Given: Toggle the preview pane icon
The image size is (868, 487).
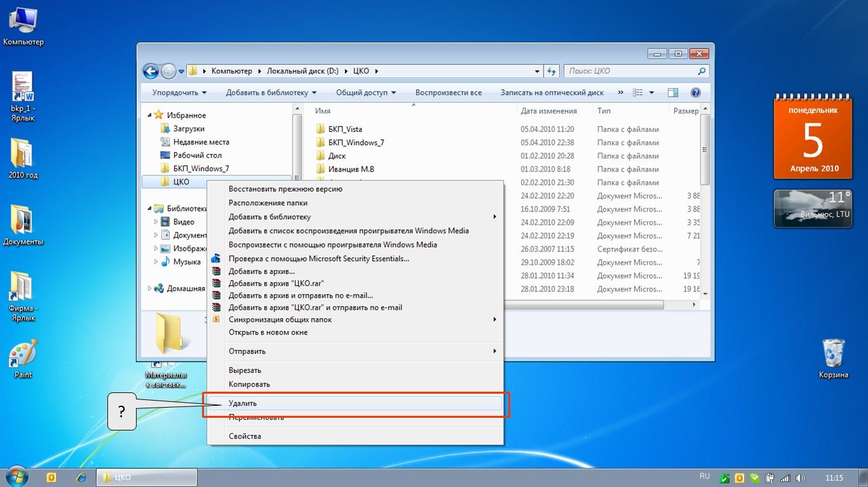Looking at the screenshot, I should click(x=673, y=93).
